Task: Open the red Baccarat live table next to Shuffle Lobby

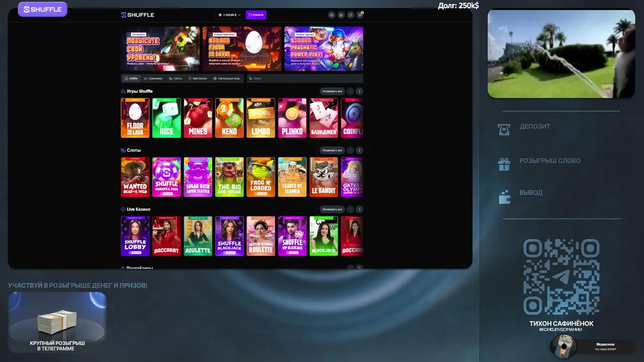Action: pyautogui.click(x=167, y=236)
